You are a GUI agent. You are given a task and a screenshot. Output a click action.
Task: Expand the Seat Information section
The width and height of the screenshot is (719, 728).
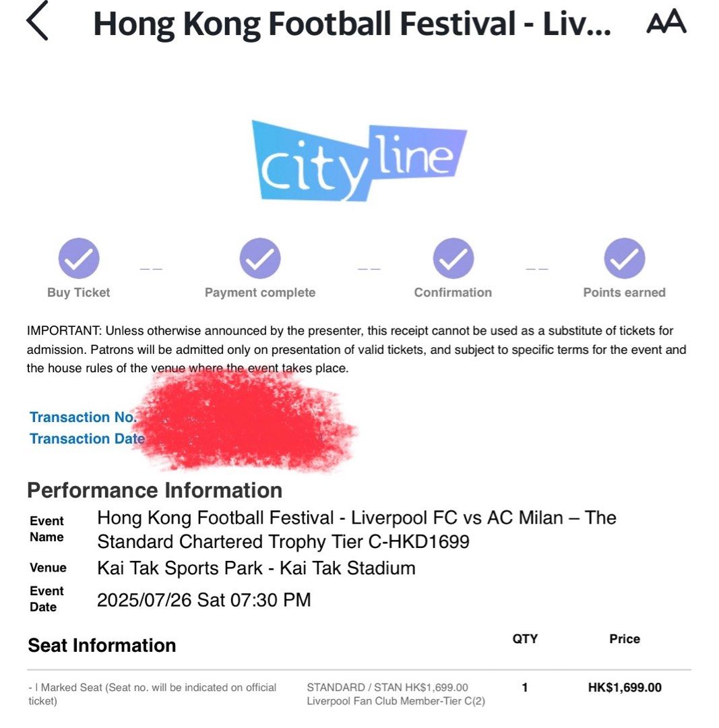click(x=100, y=645)
